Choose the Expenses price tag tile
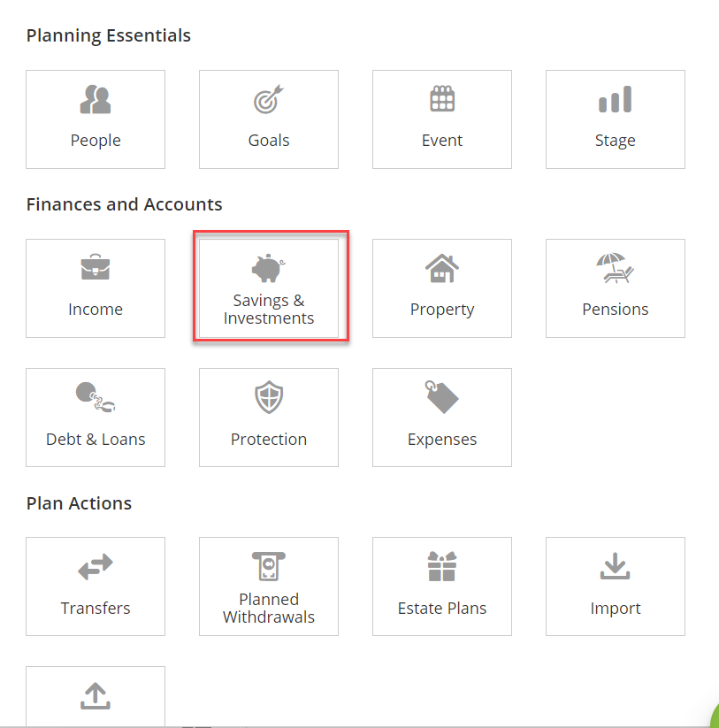The width and height of the screenshot is (719, 728). 442,418
